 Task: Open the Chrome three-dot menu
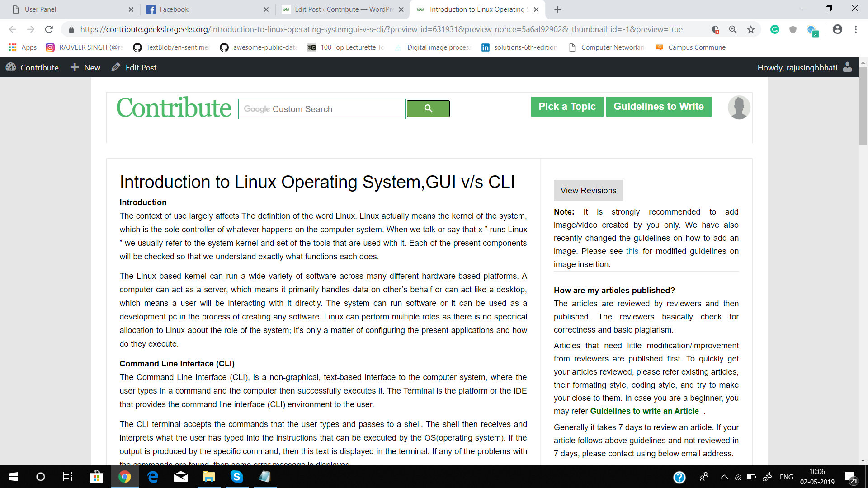pyautogui.click(x=856, y=29)
